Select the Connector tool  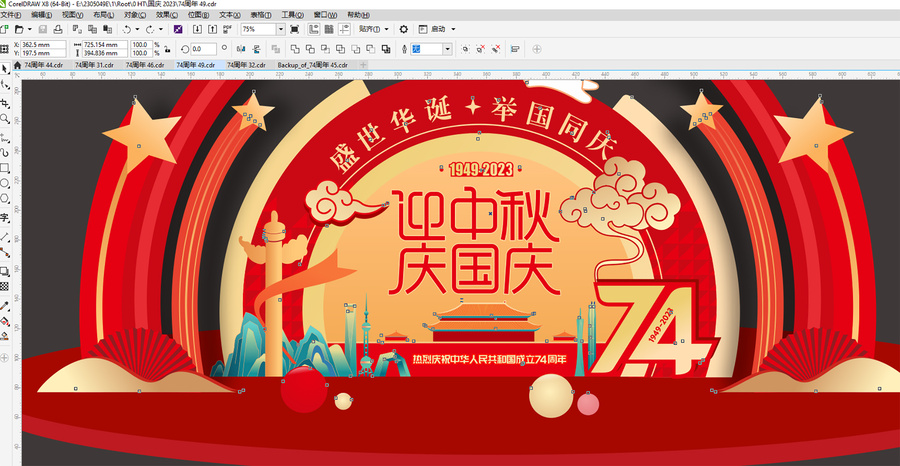click(x=5, y=252)
